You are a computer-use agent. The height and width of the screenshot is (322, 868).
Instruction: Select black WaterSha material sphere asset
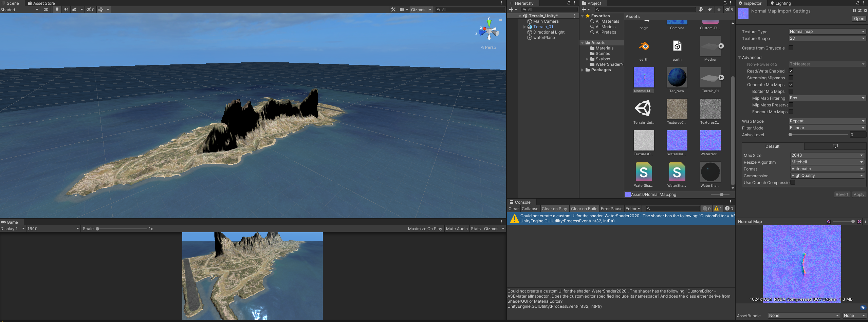(710, 172)
